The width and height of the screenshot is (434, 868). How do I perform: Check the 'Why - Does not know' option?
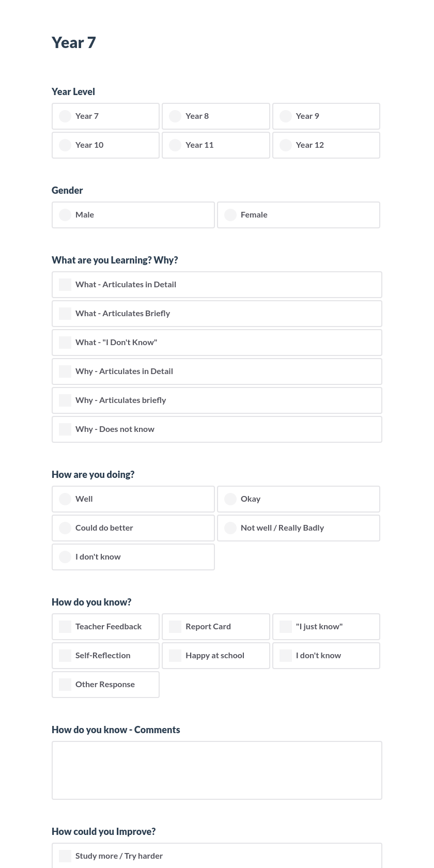pyautogui.click(x=65, y=429)
